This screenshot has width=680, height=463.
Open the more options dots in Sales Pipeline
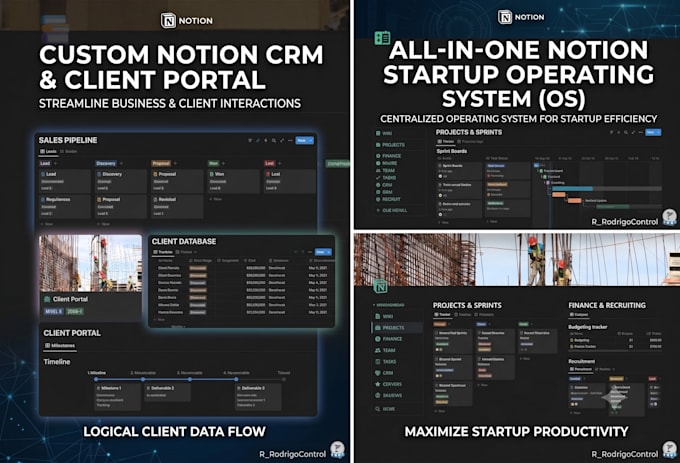point(290,140)
